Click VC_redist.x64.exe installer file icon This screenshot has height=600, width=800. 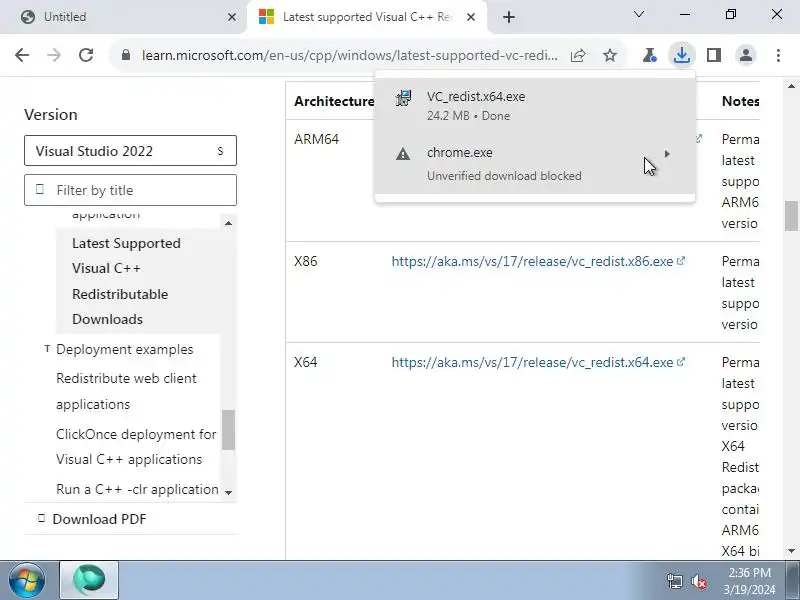pyautogui.click(x=403, y=97)
